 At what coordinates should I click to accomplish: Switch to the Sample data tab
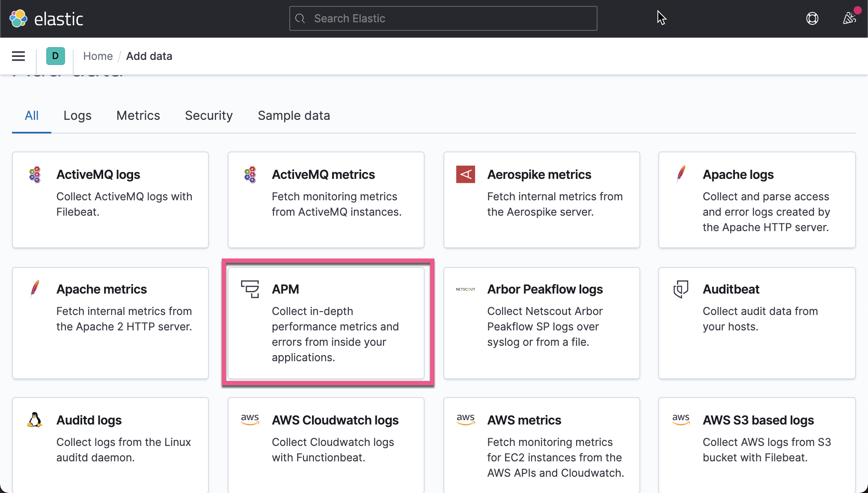pos(294,115)
